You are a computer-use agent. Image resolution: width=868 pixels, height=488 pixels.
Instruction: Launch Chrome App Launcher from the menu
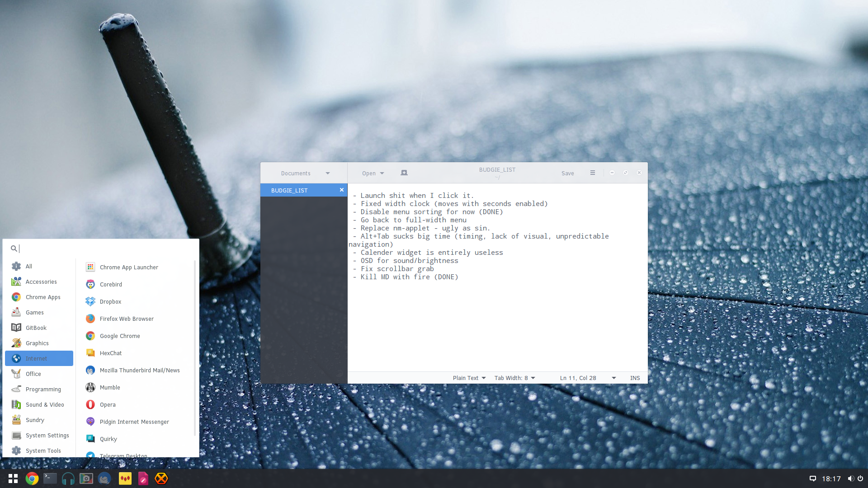[136, 267]
